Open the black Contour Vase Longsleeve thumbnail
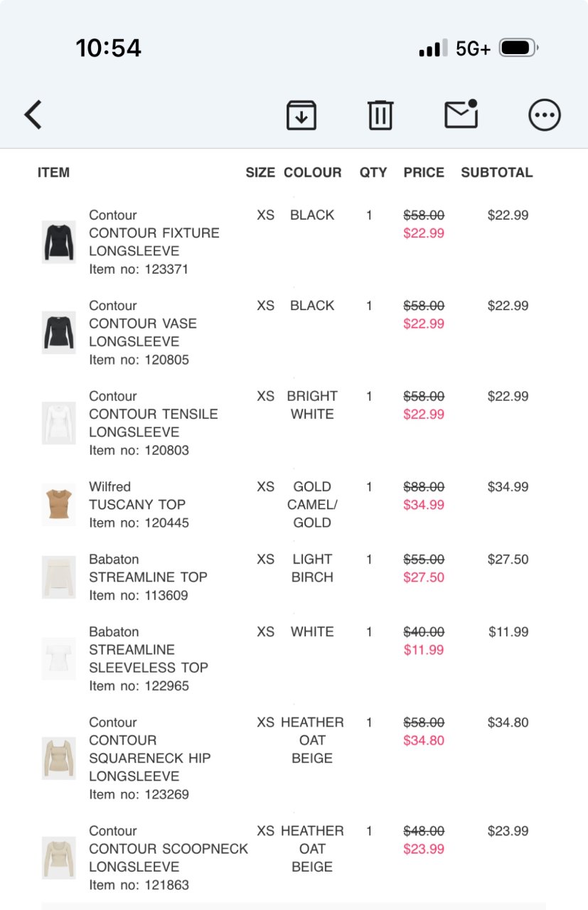This screenshot has width=588, height=910. pos(58,332)
